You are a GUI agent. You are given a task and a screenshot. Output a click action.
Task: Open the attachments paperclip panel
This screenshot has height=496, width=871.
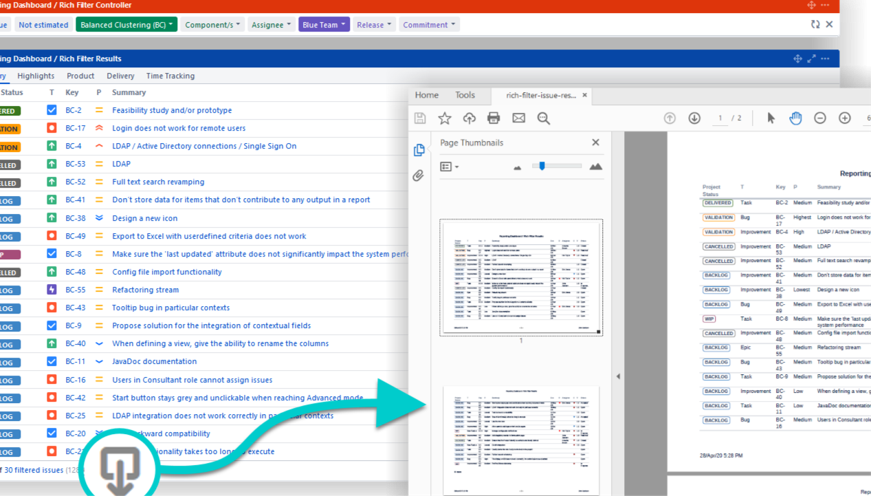point(419,176)
